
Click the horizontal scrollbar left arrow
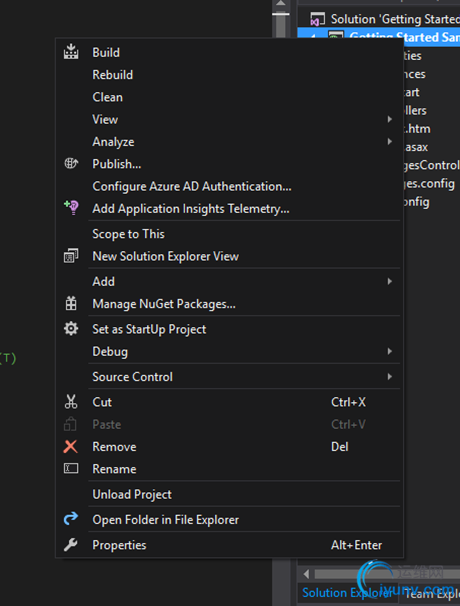306,574
